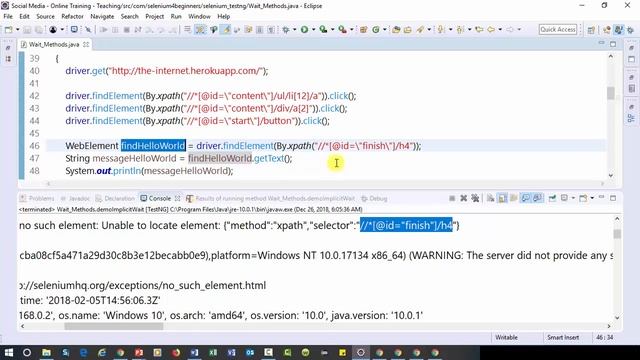Open the Debug view tab in bottom panel
The image size is (640, 360).
[374, 198]
